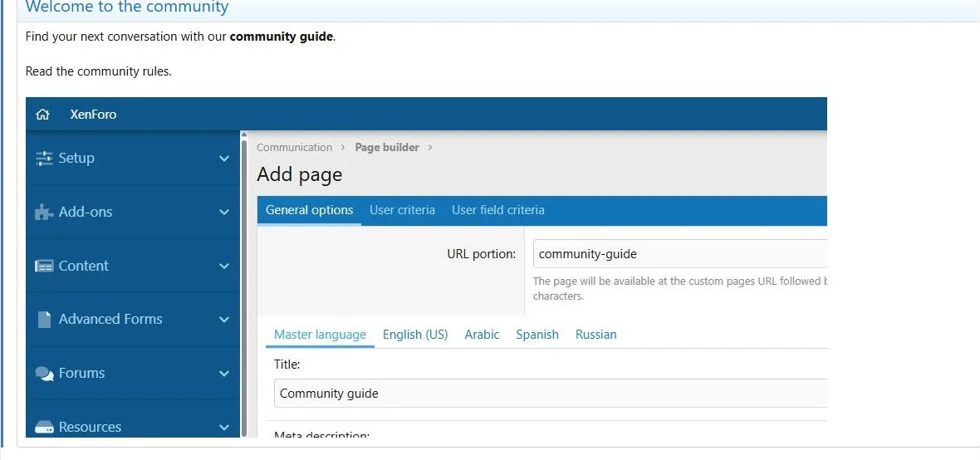Switch to the Spanish language tab
The height and width of the screenshot is (460, 980).
click(537, 335)
